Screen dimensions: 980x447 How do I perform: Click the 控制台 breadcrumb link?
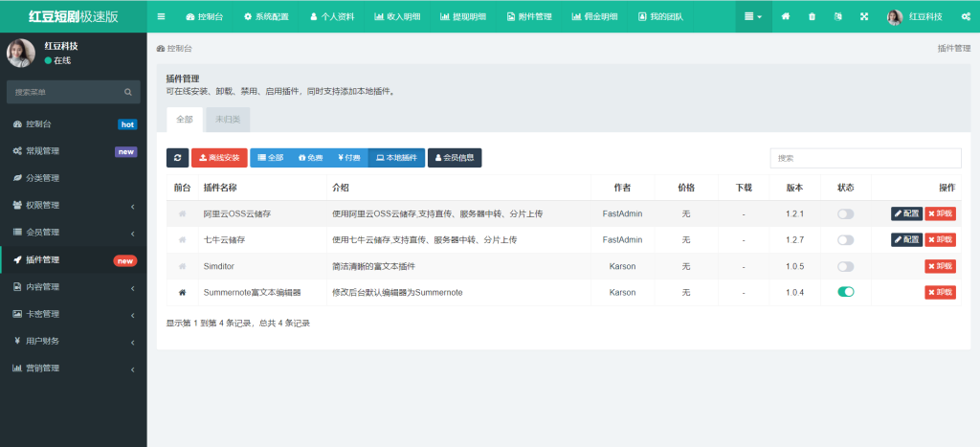coord(174,48)
